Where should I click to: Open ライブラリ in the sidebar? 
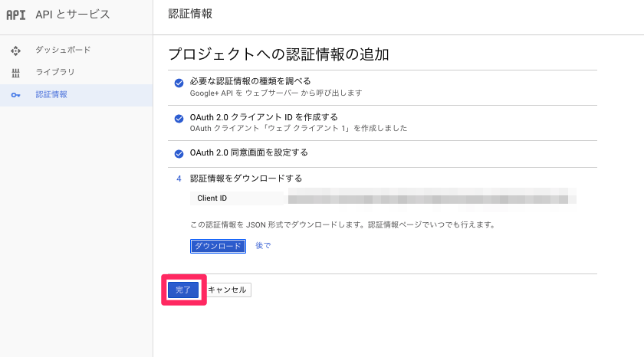coord(55,72)
